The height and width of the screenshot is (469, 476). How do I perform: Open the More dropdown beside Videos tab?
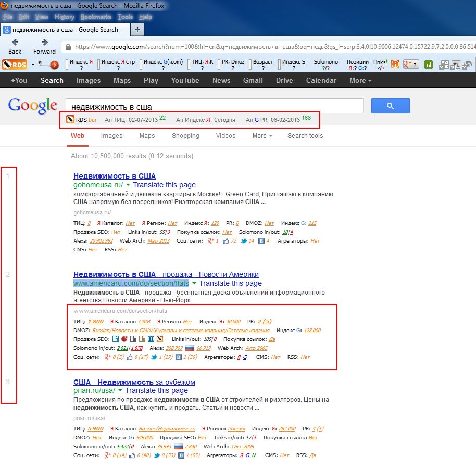click(262, 136)
